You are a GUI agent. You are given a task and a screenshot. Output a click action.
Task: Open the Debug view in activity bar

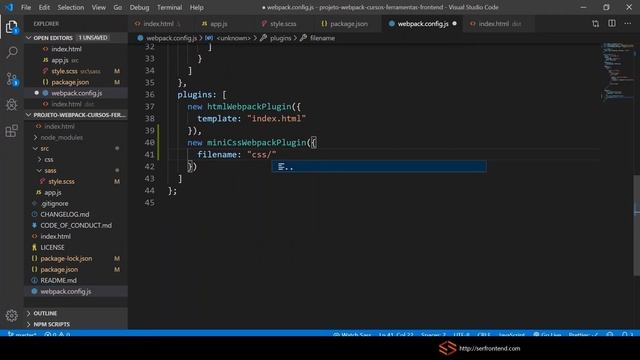pos(12,105)
